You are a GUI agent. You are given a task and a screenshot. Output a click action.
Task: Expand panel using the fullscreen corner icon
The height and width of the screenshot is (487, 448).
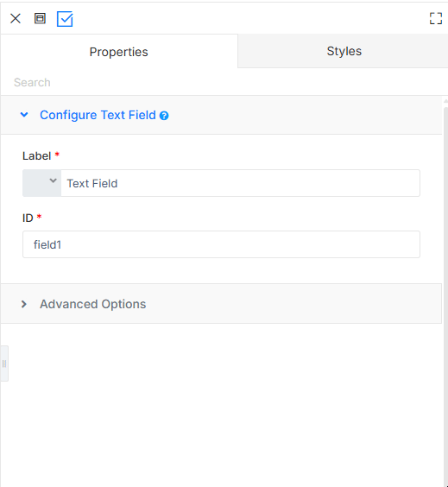(x=436, y=19)
